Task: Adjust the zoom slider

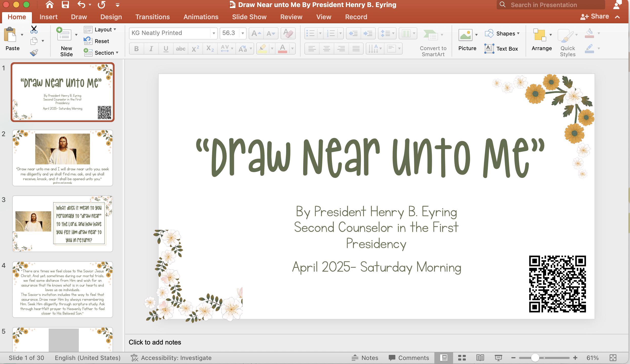Action: [x=535, y=357]
